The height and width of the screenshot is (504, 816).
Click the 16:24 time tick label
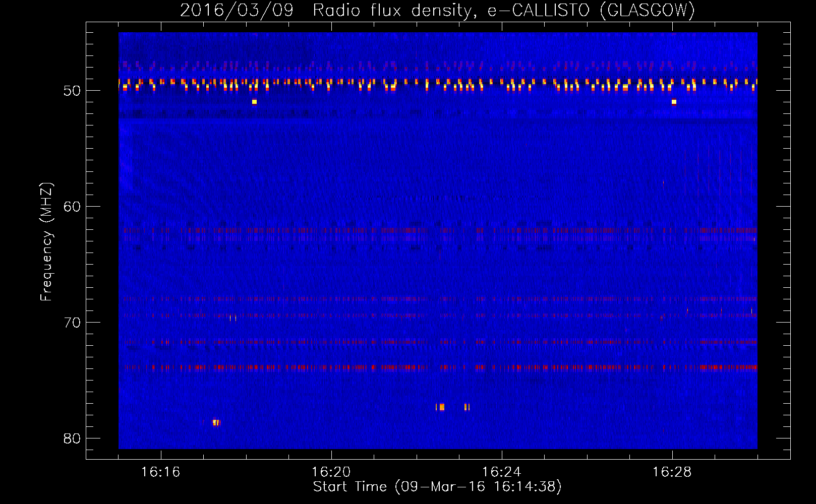click(x=501, y=472)
